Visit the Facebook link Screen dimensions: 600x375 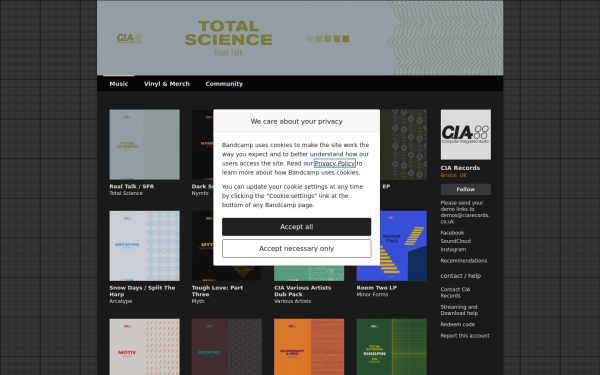[452, 233]
